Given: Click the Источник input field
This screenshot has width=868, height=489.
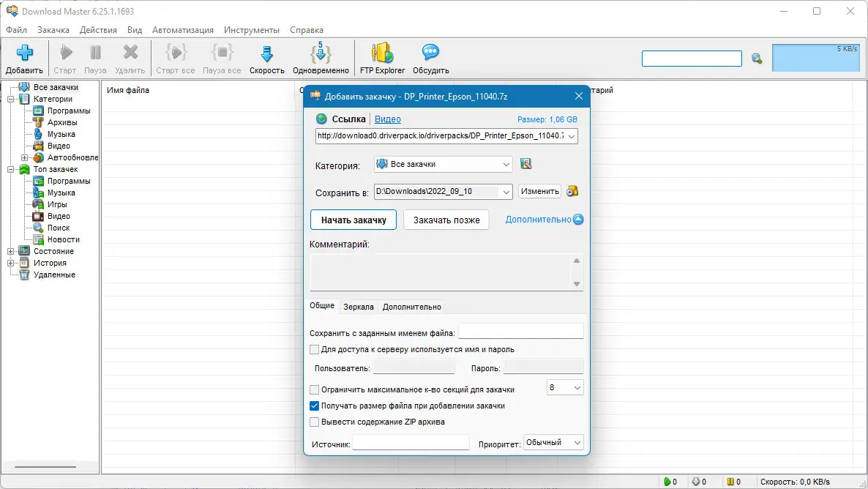Looking at the screenshot, I should click(411, 442).
